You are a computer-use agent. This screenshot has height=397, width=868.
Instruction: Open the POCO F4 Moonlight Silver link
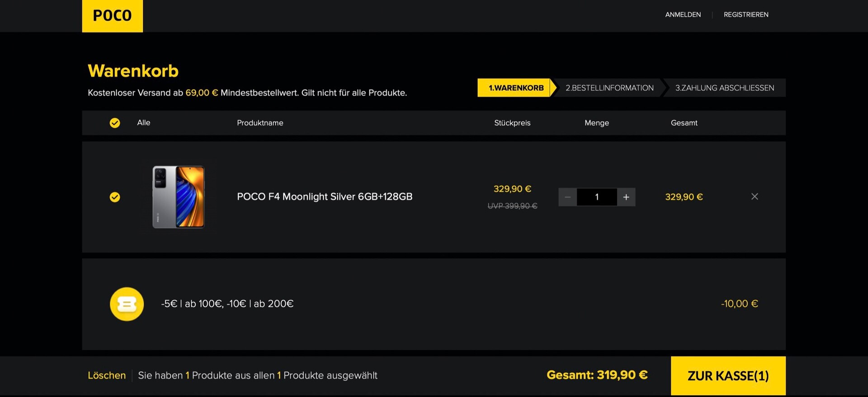(325, 197)
